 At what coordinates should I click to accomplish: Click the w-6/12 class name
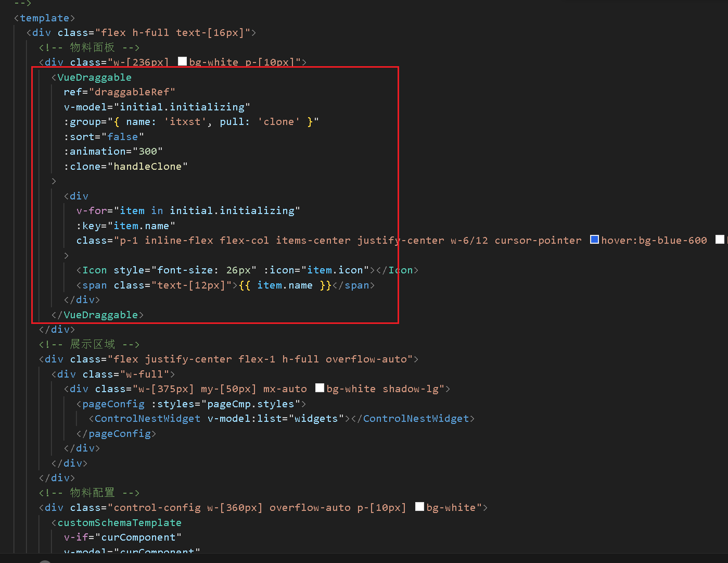point(469,241)
